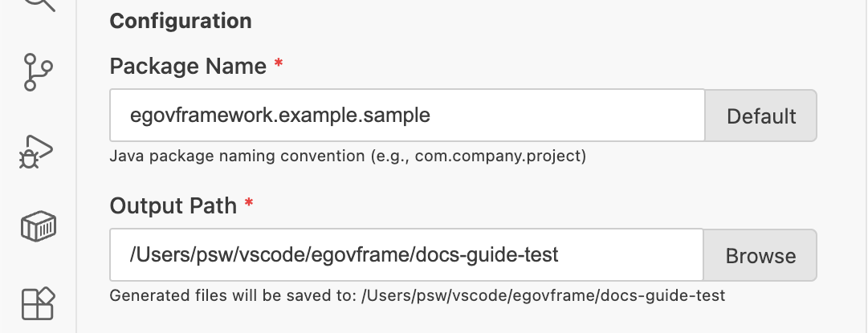Click the Default button for package name
This screenshot has width=868, height=333.
(760, 116)
